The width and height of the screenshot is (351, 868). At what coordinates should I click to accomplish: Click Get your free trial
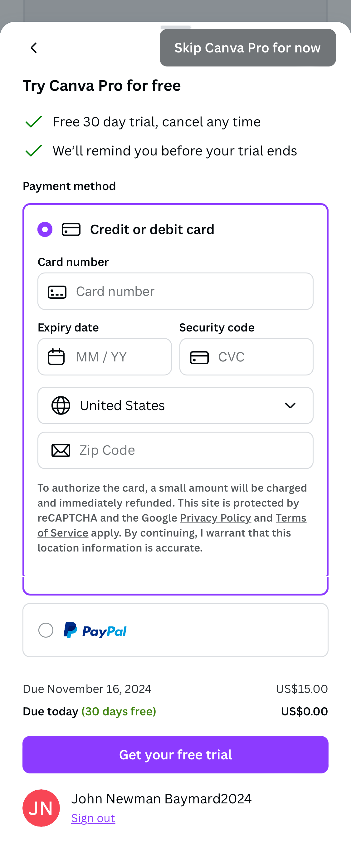click(x=175, y=754)
